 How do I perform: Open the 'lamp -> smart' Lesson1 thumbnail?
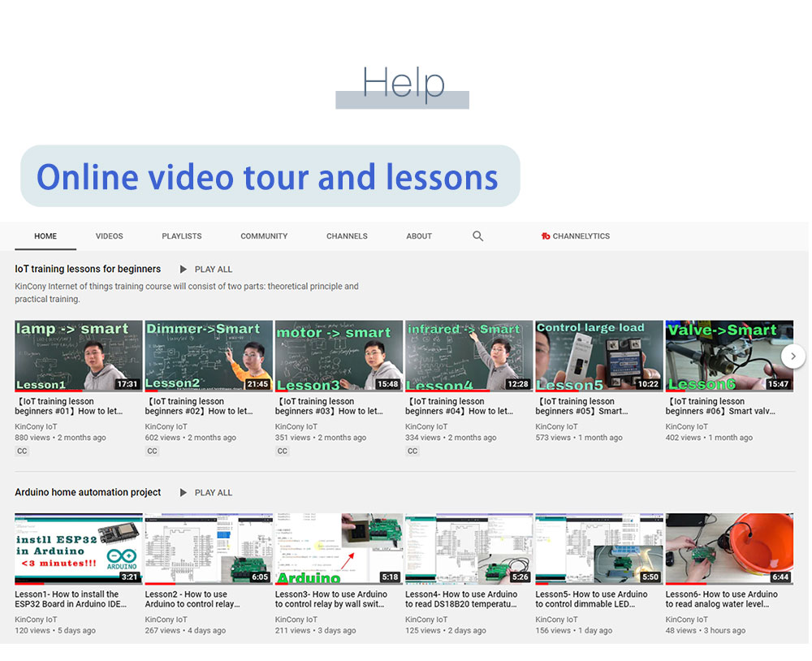point(78,356)
